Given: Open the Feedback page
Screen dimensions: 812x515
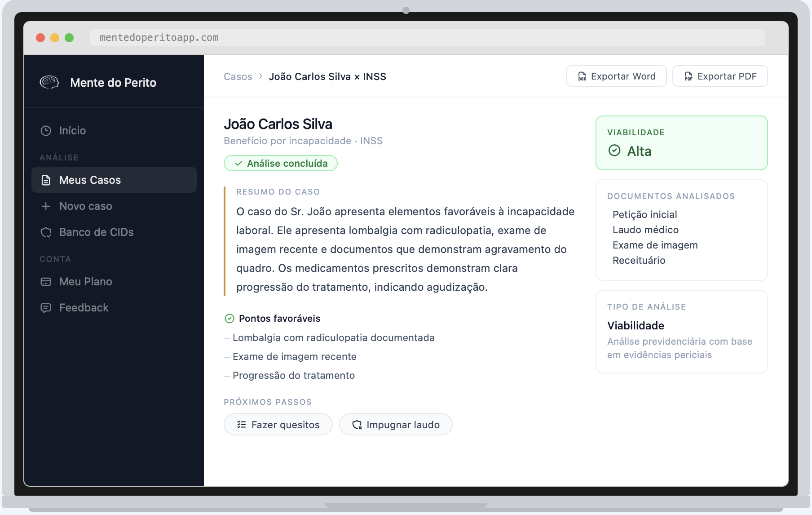Looking at the screenshot, I should coord(114,308).
